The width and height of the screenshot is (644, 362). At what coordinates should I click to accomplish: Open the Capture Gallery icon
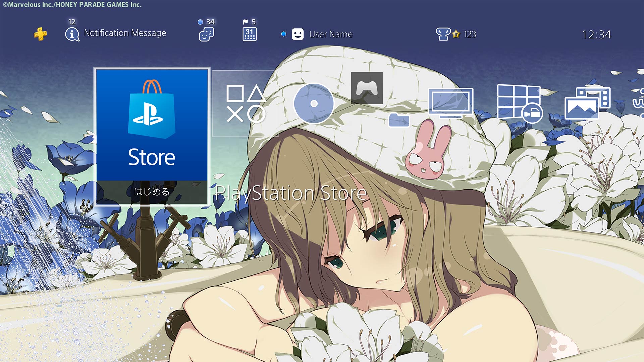click(588, 104)
